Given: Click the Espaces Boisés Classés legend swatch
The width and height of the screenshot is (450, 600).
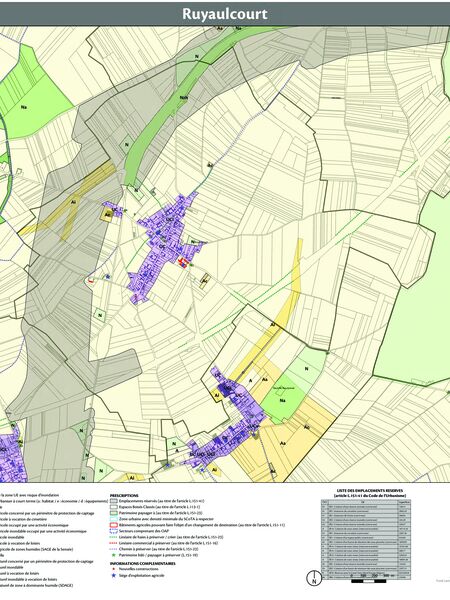Looking at the screenshot, I should [113, 507].
